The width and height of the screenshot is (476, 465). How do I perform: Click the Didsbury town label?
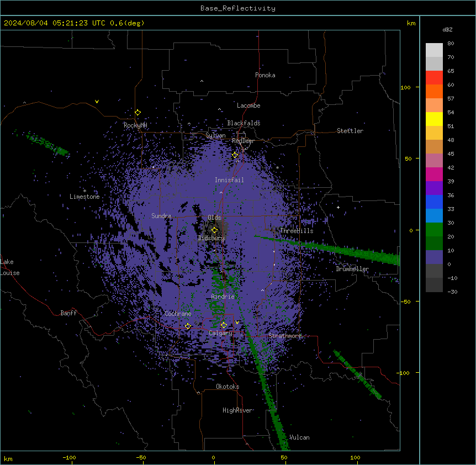tap(211, 238)
